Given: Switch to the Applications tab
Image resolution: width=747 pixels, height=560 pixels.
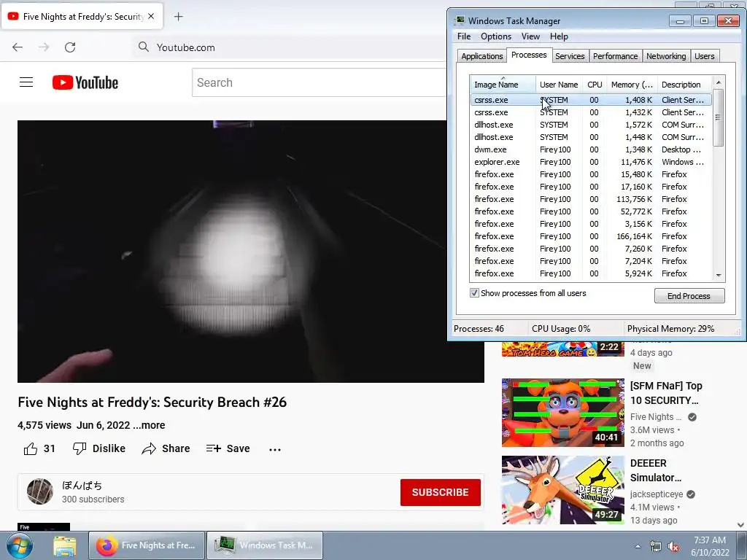Looking at the screenshot, I should [481, 56].
